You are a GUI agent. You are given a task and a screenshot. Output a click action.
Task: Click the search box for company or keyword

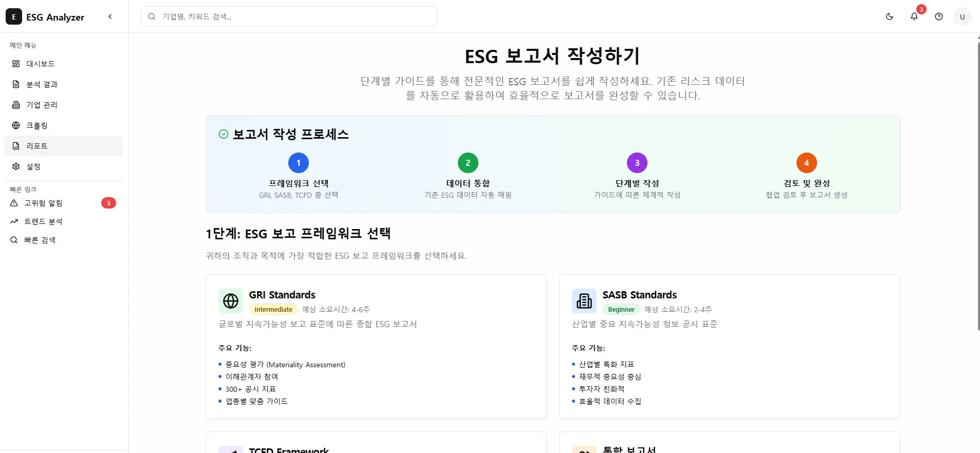click(x=289, y=16)
